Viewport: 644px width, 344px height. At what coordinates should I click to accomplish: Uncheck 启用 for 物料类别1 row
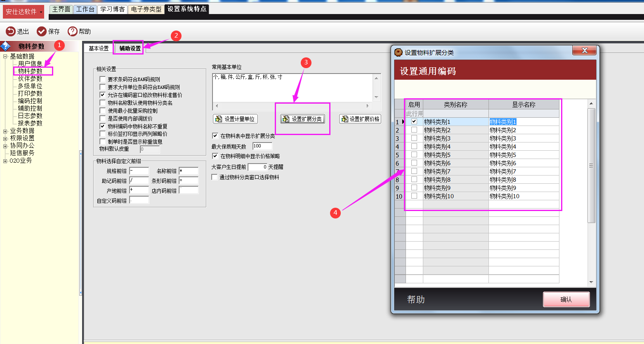pos(414,121)
